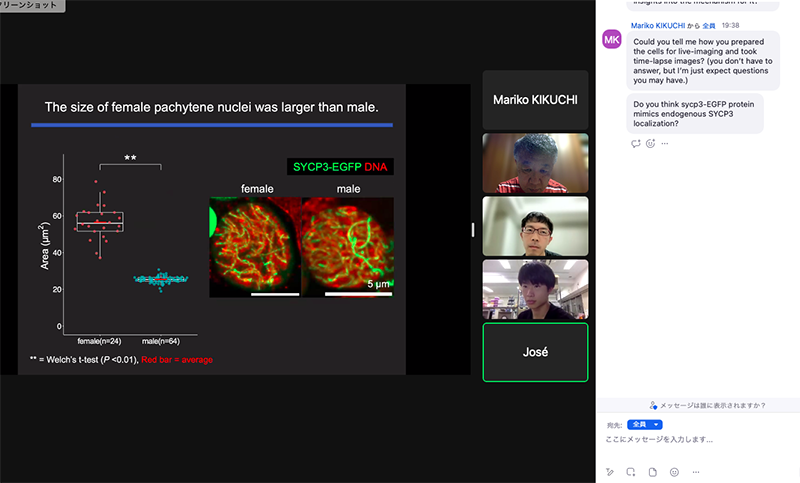800x483 pixels.
Task: Open more chat options ellipsis at bottom
Action: pos(696,472)
